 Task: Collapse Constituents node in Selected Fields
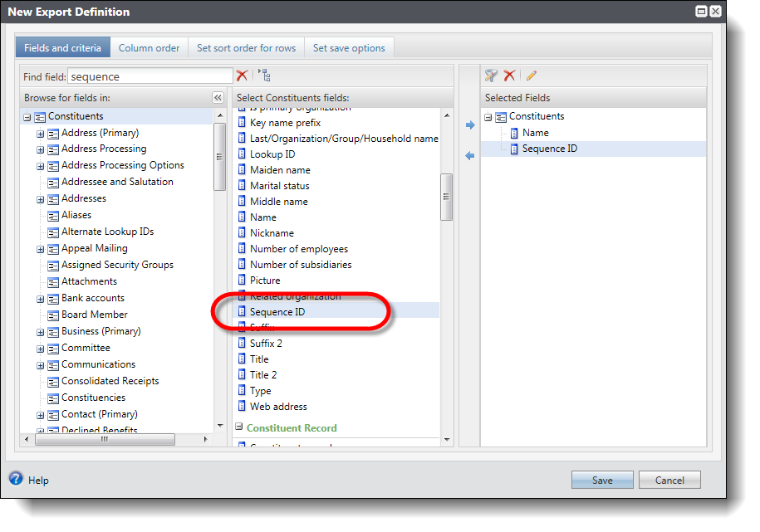pos(488,117)
